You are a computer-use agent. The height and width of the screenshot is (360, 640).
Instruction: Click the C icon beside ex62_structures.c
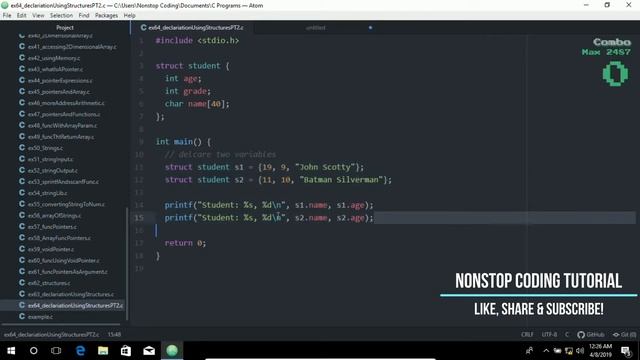click(22, 282)
